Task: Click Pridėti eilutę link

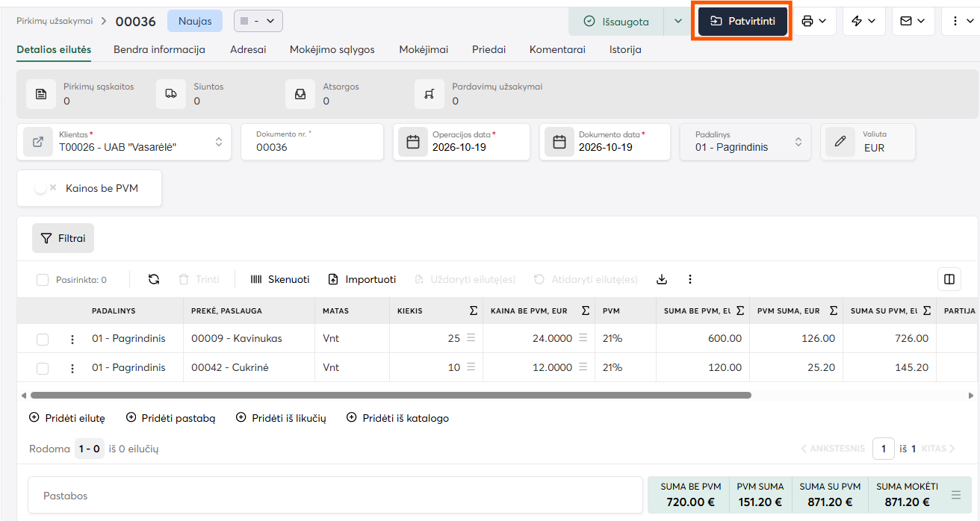Action: click(x=67, y=418)
